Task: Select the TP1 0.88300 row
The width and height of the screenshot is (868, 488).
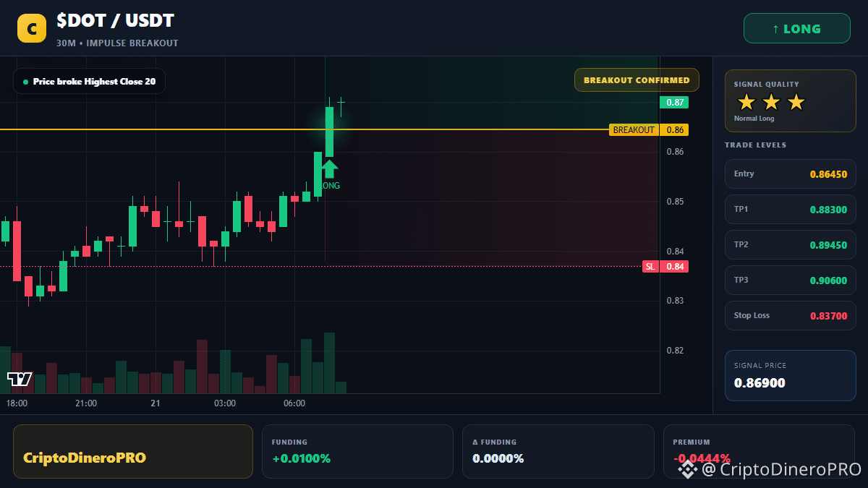Action: click(x=791, y=209)
